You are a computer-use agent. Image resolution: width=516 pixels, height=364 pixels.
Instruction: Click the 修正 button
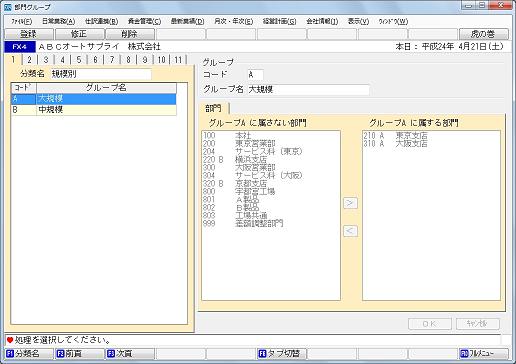[79, 34]
